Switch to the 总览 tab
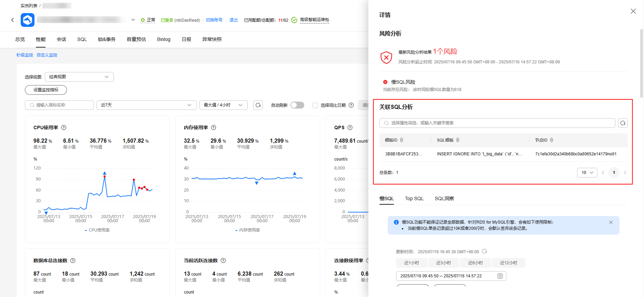Image resolution: width=644 pixels, height=297 pixels. 20,39
